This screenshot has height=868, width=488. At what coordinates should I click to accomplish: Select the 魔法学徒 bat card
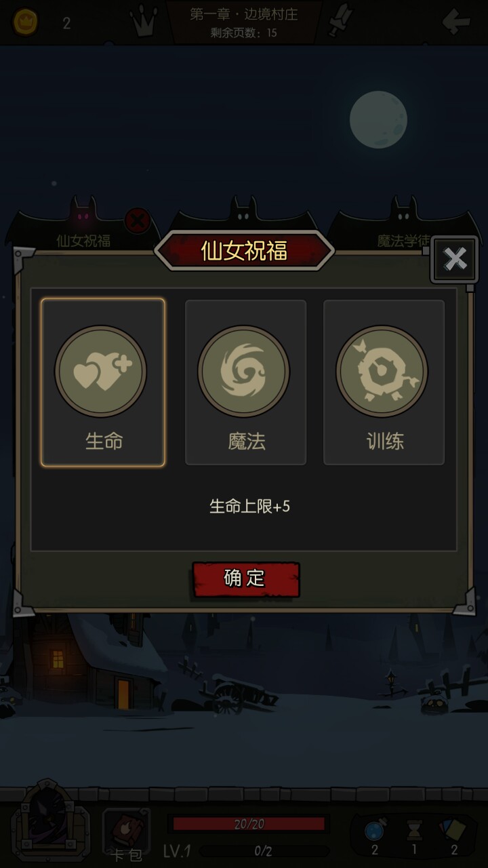(404, 224)
